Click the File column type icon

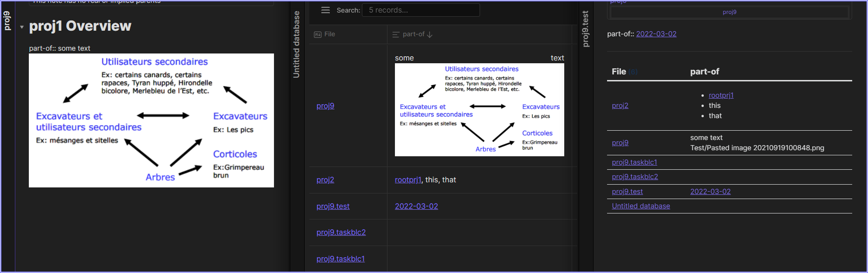click(x=318, y=34)
